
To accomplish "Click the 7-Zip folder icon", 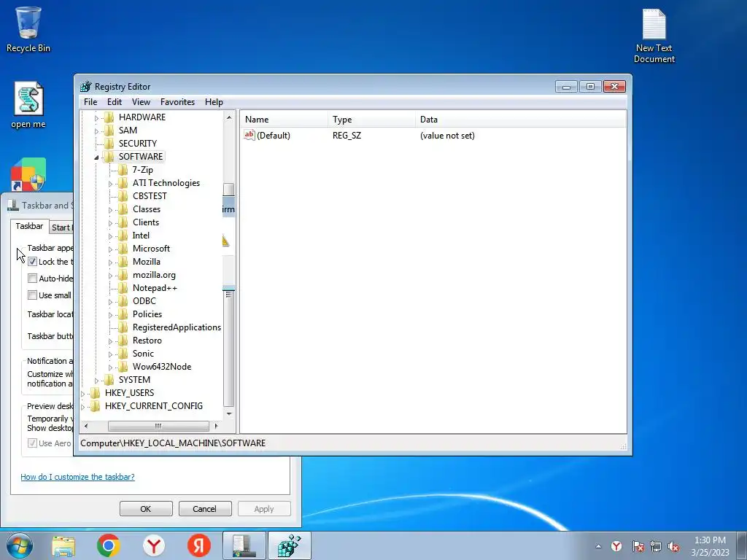I will 123,170.
